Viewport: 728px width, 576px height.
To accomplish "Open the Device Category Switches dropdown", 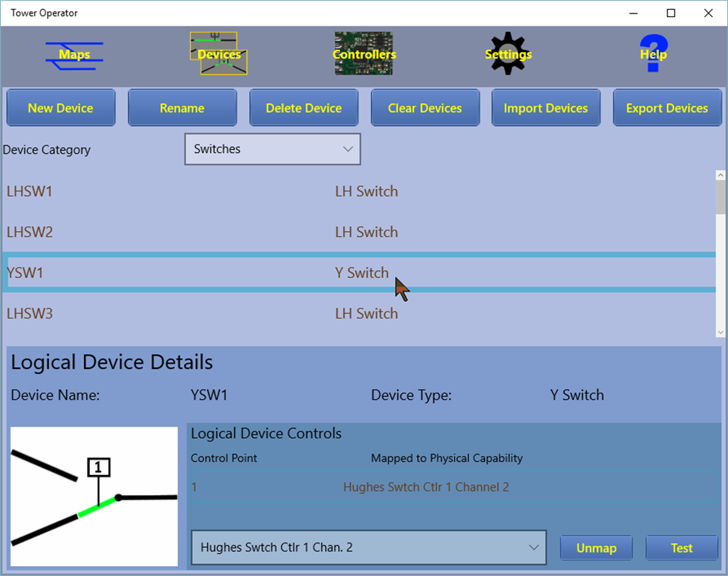I will [x=273, y=149].
